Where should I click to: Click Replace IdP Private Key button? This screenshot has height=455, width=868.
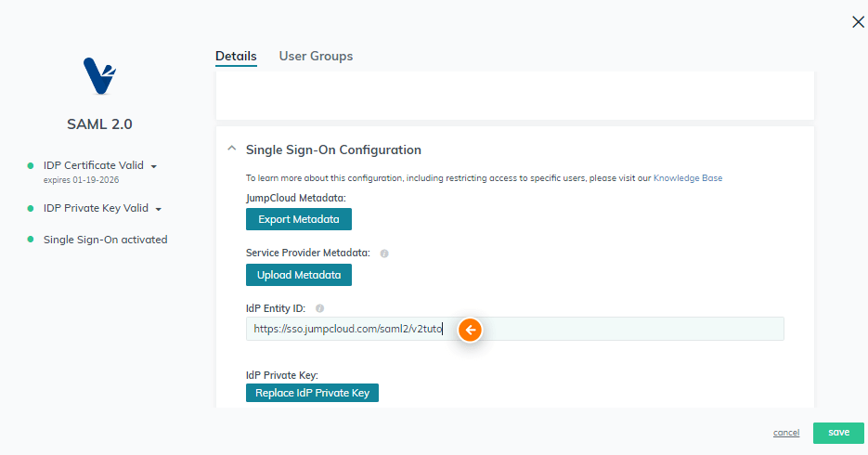(312, 393)
